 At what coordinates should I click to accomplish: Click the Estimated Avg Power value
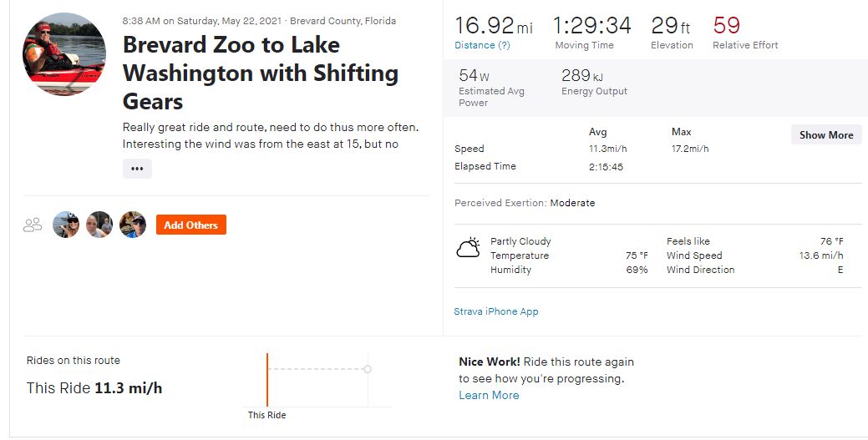coord(474,75)
